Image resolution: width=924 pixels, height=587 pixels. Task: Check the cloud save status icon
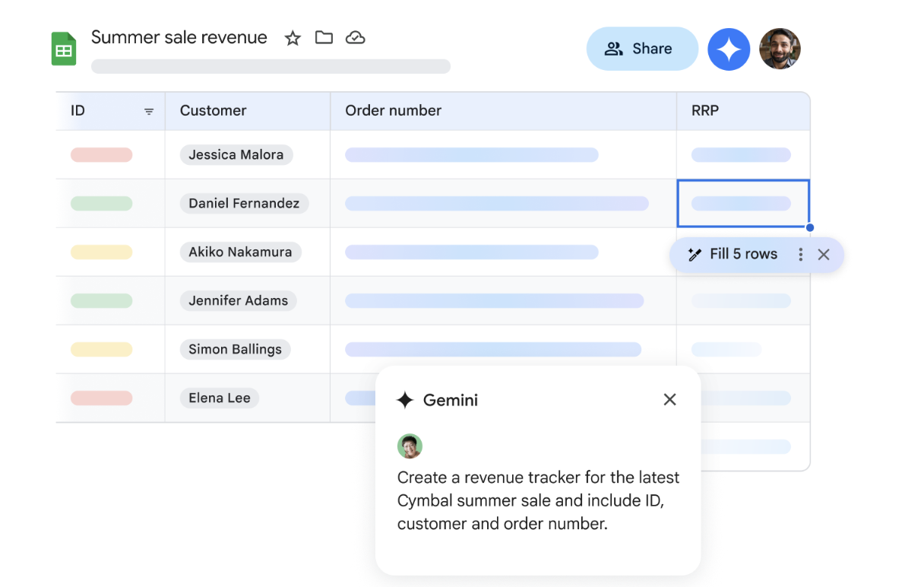coord(355,37)
